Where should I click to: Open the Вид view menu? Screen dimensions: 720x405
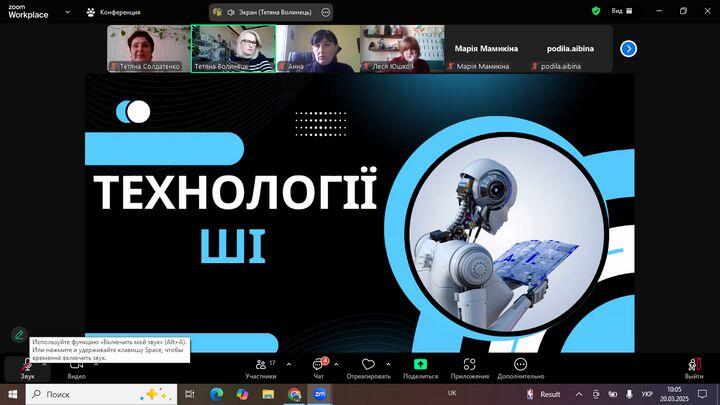point(622,11)
